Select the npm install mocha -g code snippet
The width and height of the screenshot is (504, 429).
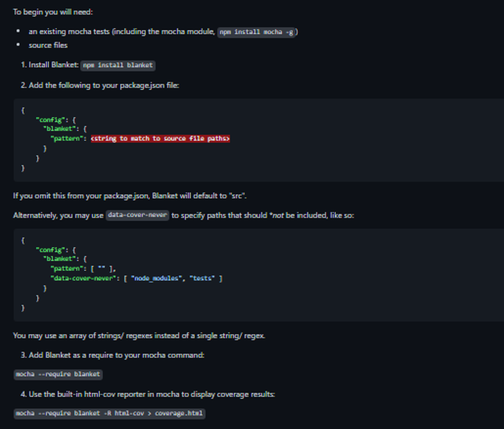click(x=257, y=32)
